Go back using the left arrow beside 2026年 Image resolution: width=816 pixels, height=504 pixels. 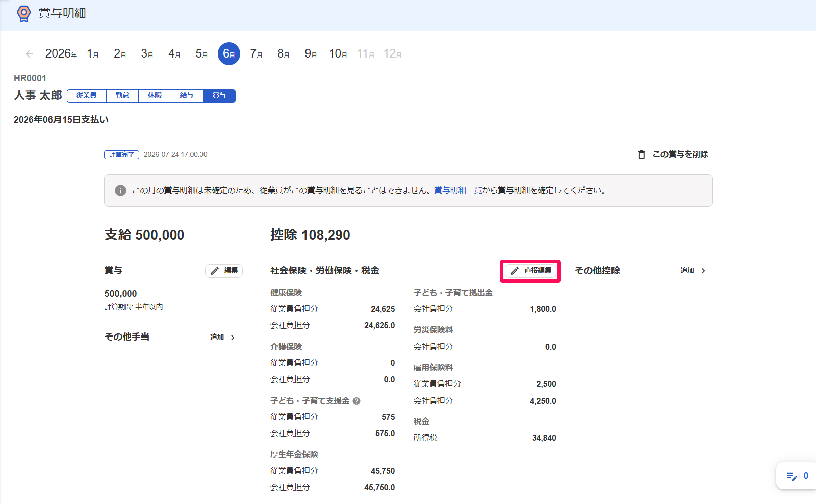click(x=29, y=54)
